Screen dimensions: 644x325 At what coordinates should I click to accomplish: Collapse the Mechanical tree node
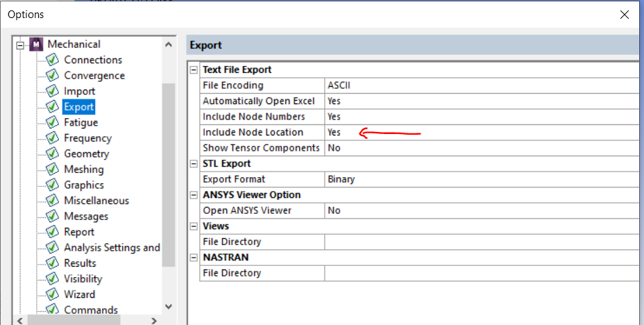tap(22, 45)
